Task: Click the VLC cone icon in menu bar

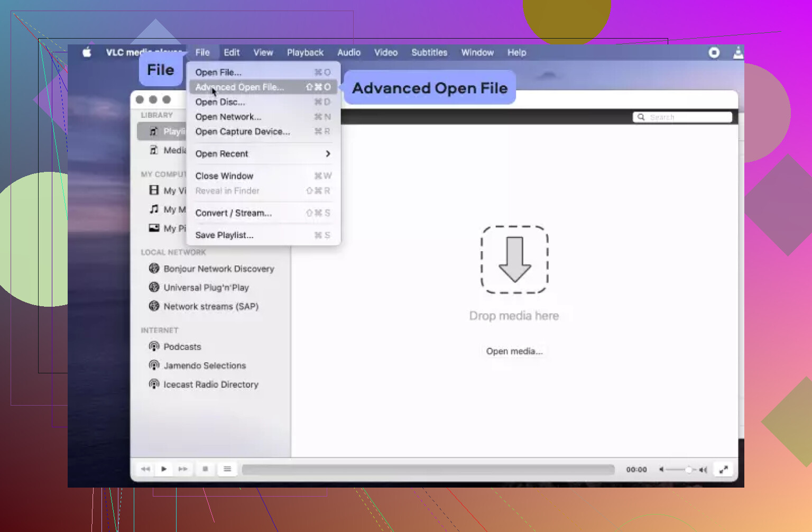Action: (738, 52)
